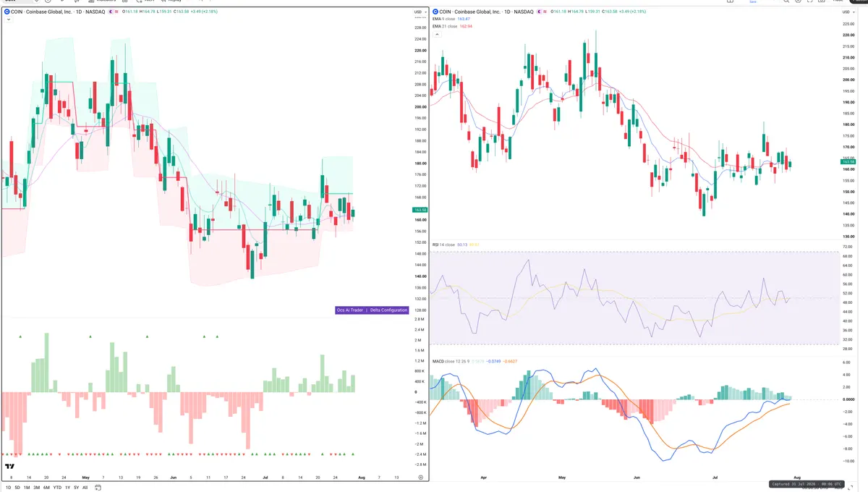
Task: Select the 5Y date range
Action: tap(77, 488)
